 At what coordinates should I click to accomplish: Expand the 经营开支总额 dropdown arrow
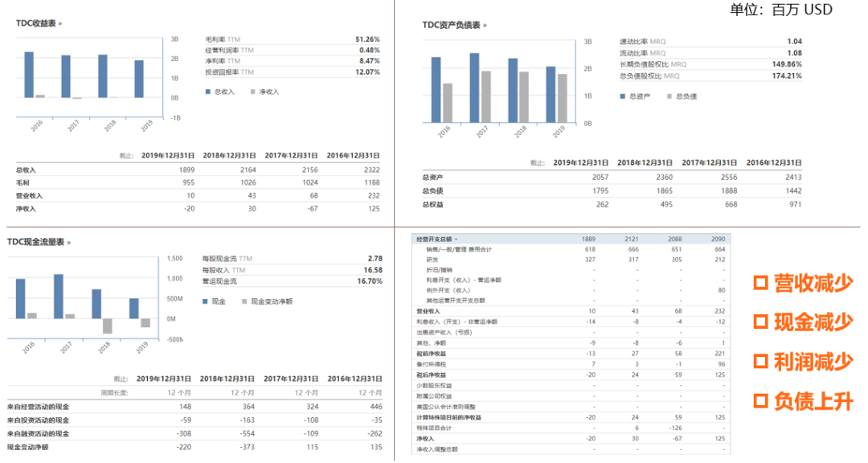coord(457,240)
